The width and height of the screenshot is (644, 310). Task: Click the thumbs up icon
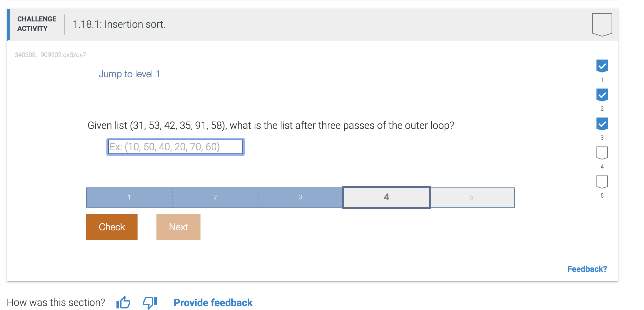[x=123, y=302]
